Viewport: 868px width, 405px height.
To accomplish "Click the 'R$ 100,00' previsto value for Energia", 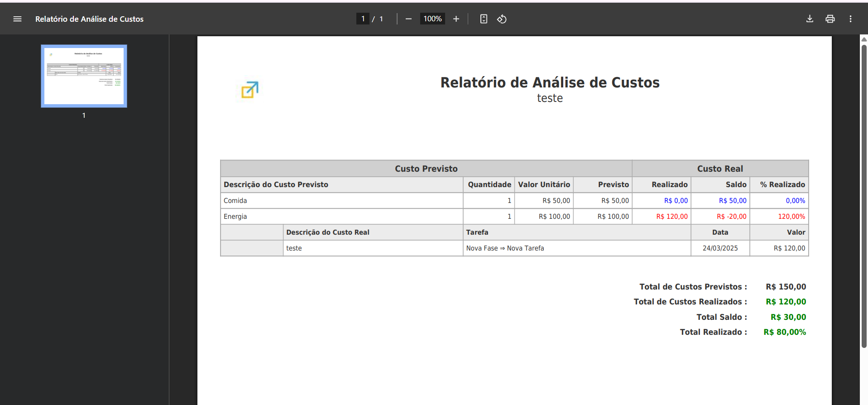I will pyautogui.click(x=613, y=217).
